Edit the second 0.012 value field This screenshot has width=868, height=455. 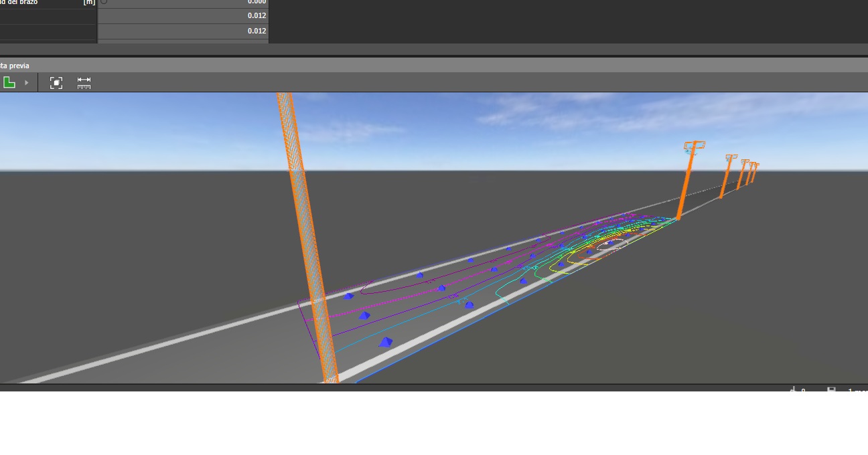tap(184, 31)
